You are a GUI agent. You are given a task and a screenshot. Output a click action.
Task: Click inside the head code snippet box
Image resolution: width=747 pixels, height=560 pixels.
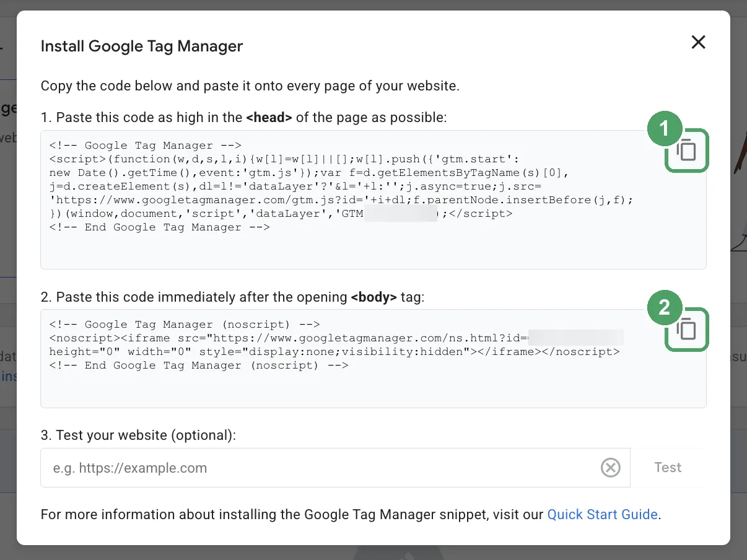373,199
